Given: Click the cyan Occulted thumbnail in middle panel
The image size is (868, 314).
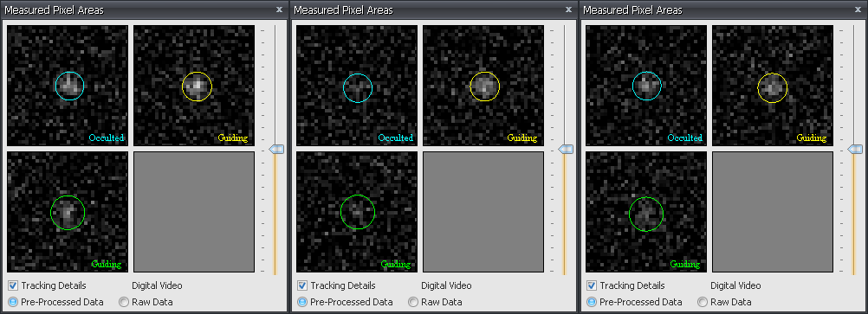Looking at the screenshot, I should coord(357,86).
